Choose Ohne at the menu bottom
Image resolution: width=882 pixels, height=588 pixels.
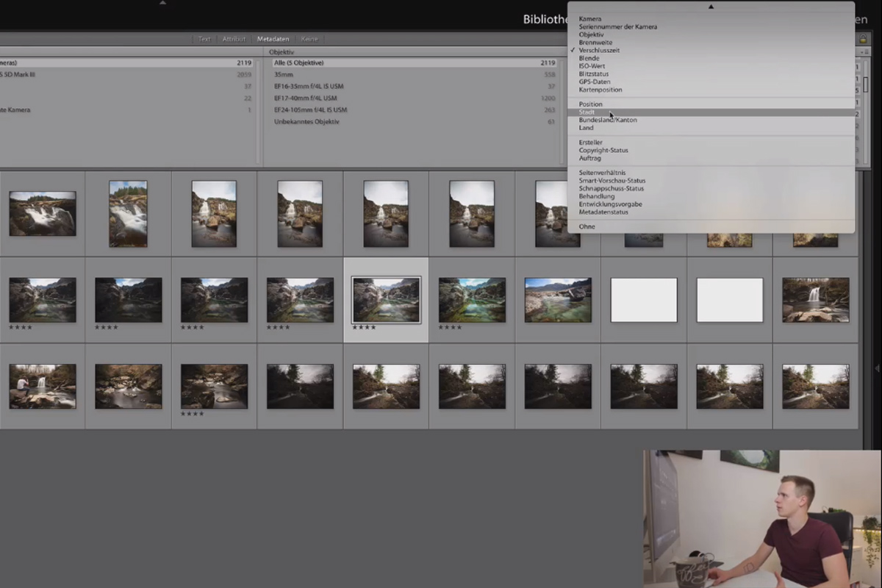[x=711, y=227]
